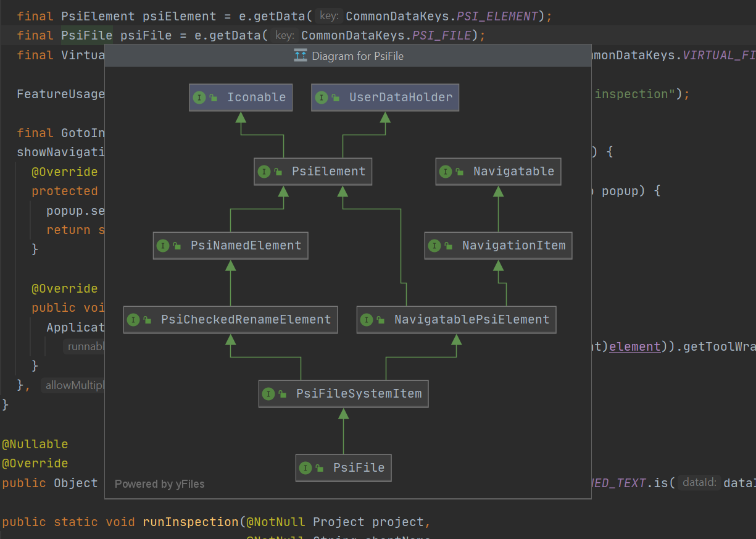This screenshot has height=539, width=756.
Task: Select the PsiFile node in the diagram
Action: [x=344, y=468]
